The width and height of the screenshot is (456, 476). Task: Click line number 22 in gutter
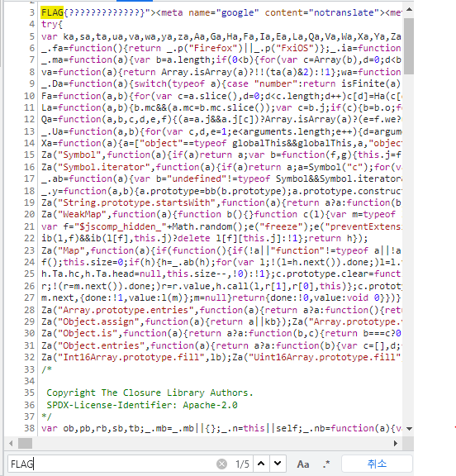pos(30,238)
